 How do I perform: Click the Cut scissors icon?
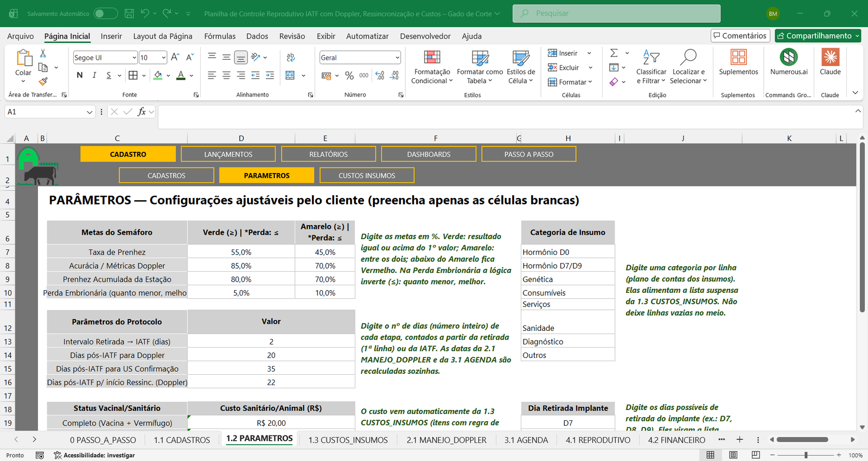(x=43, y=53)
